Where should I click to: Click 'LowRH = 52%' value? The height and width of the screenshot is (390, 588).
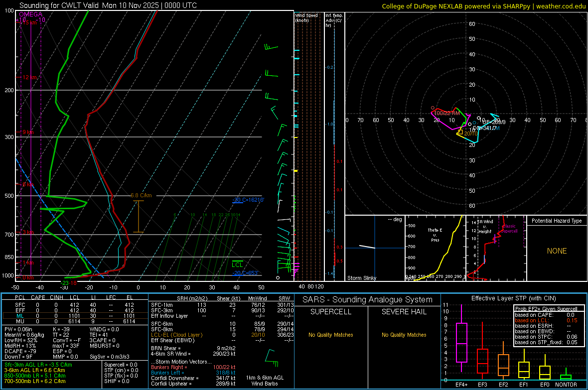tap(21, 340)
